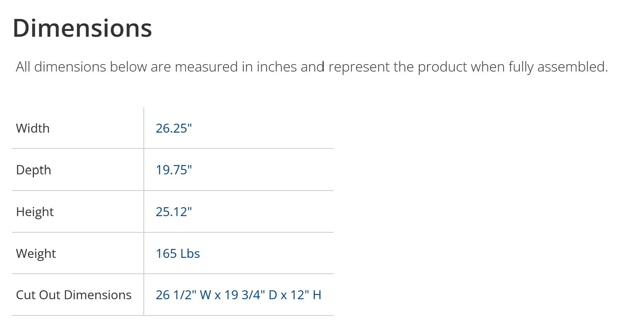Click the Cut Out Dimensions label
The image size is (644, 334).
tap(74, 295)
